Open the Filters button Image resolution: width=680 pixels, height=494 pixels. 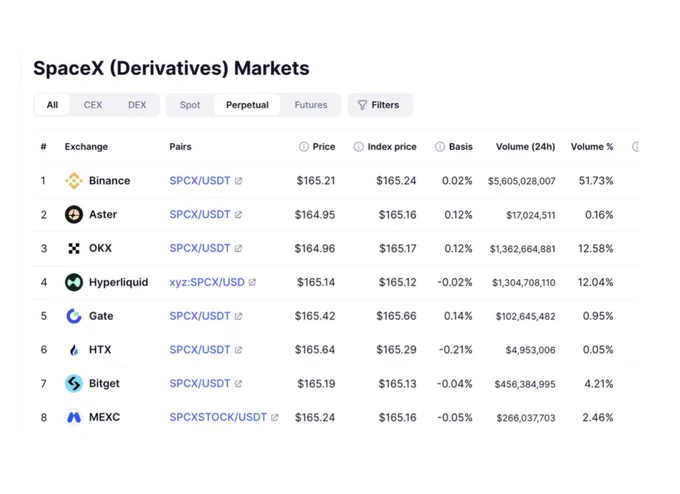pyautogui.click(x=380, y=105)
